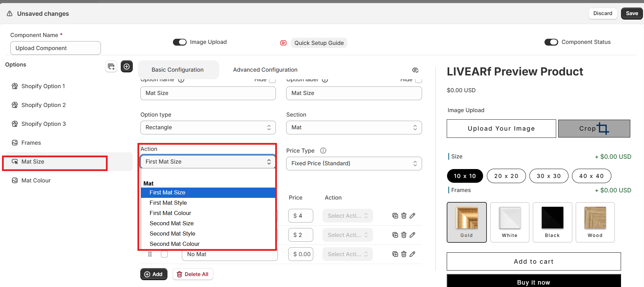Delete the No Mat row
Viewport: 644px width, 287px height.
point(404,254)
